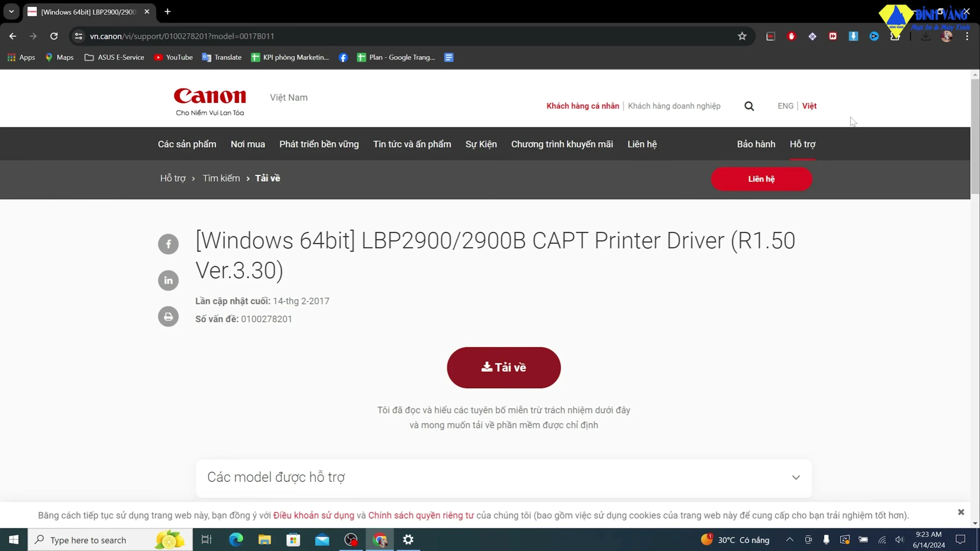Screen dimensions: 980x551
Task: Click the page vertical scrollbar
Action: pyautogui.click(x=975, y=136)
